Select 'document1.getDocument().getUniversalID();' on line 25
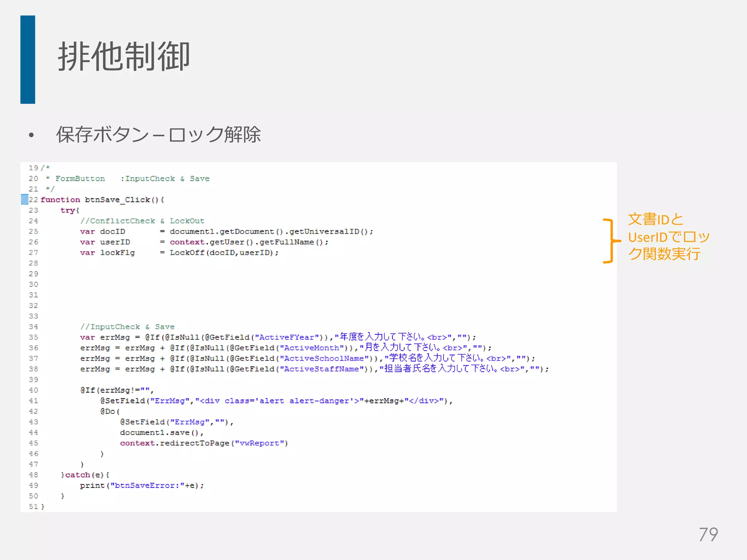This screenshot has height=560, width=747. pos(271,232)
